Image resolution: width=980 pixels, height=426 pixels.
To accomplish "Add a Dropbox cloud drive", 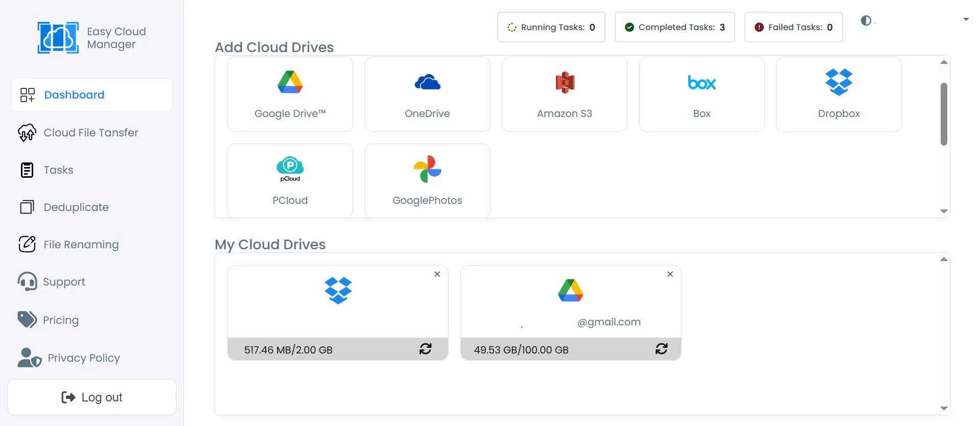I will coord(839,94).
